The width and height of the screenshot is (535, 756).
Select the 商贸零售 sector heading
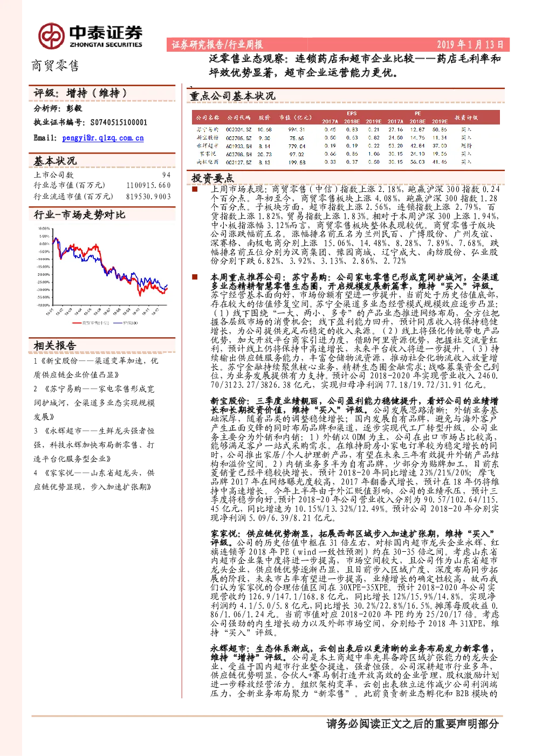55,66
